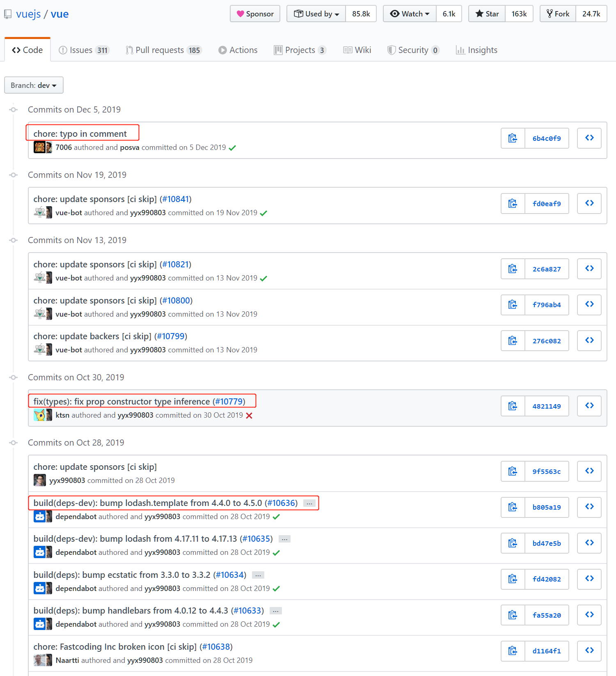Open the Pull requests tab
This screenshot has width=616, height=676.
click(x=164, y=50)
